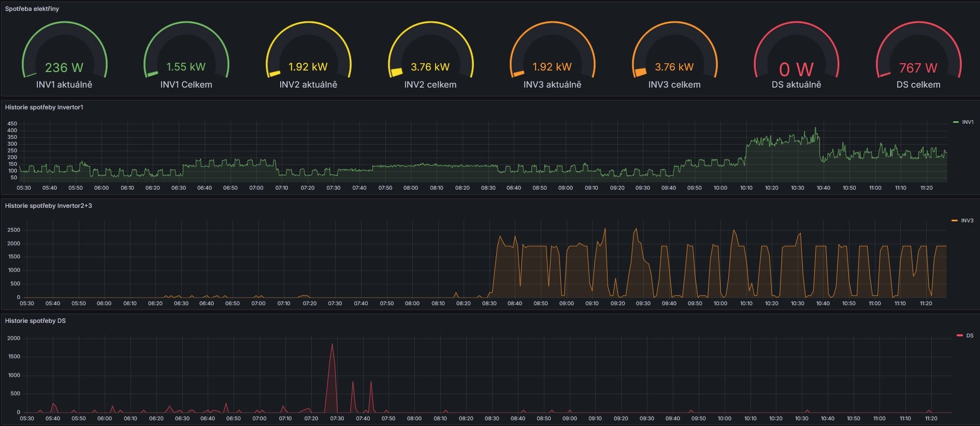Toggle the INV1 series legend label

(x=968, y=122)
